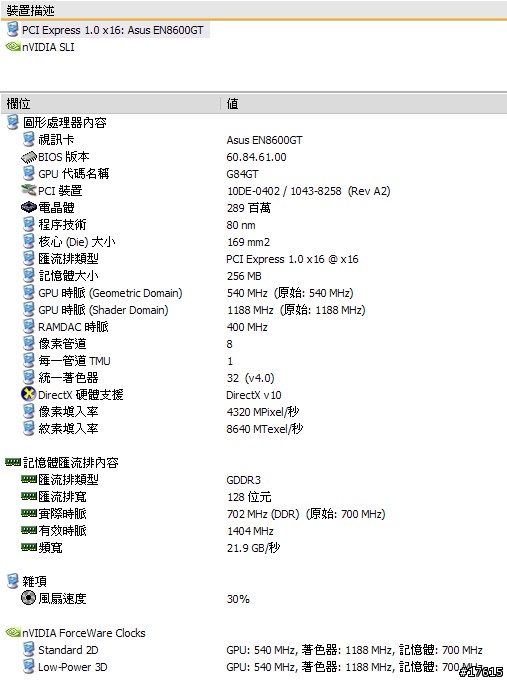The height and width of the screenshot is (680, 507).
Task: Select the GDDR3 value
Action: pyautogui.click(x=243, y=480)
